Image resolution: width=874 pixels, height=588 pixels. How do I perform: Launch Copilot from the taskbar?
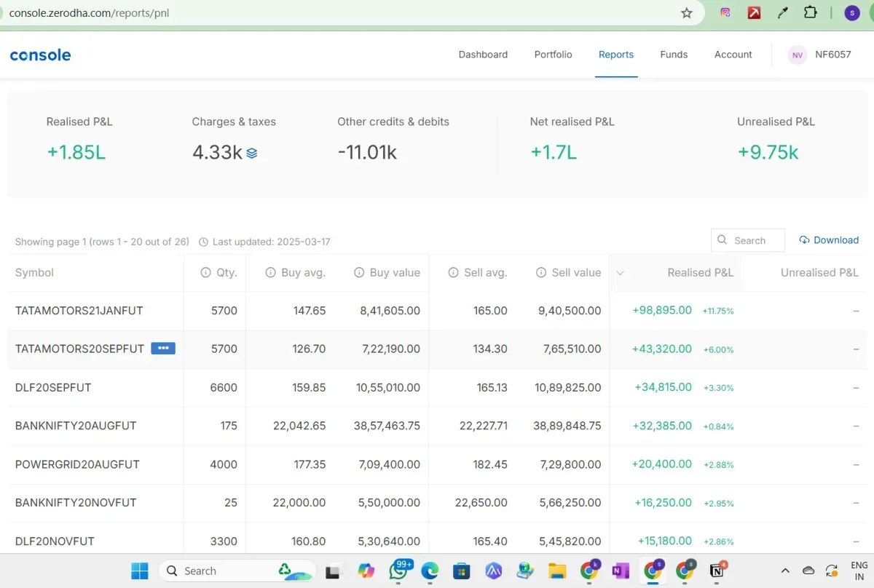366,571
